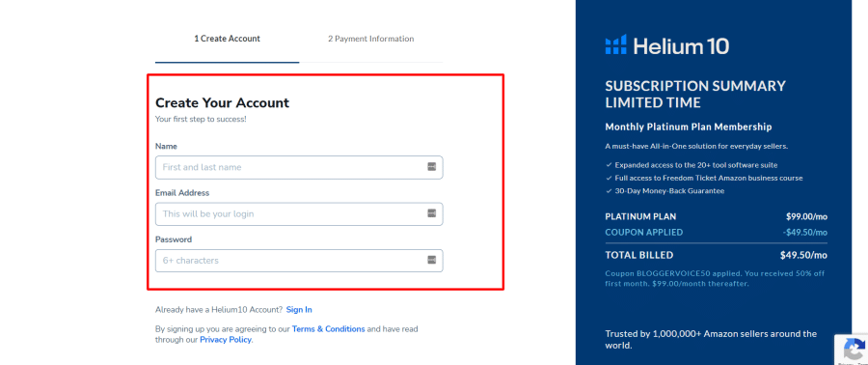
Task: Click the Helium 10 logo
Action: pos(667,44)
